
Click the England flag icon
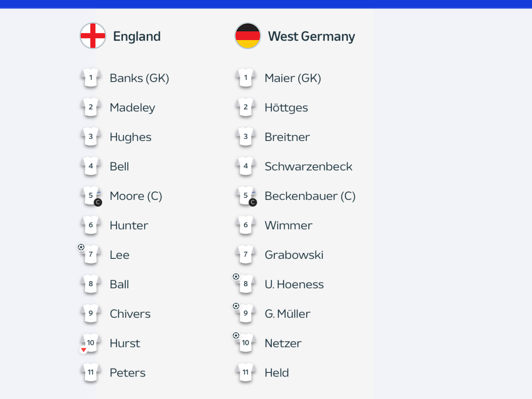coord(93,36)
